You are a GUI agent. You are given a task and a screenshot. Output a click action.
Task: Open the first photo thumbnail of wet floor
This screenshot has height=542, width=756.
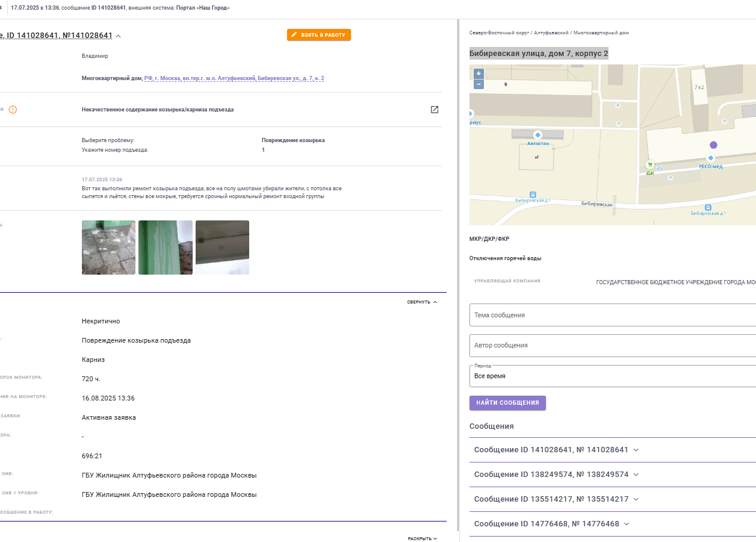coord(108,248)
